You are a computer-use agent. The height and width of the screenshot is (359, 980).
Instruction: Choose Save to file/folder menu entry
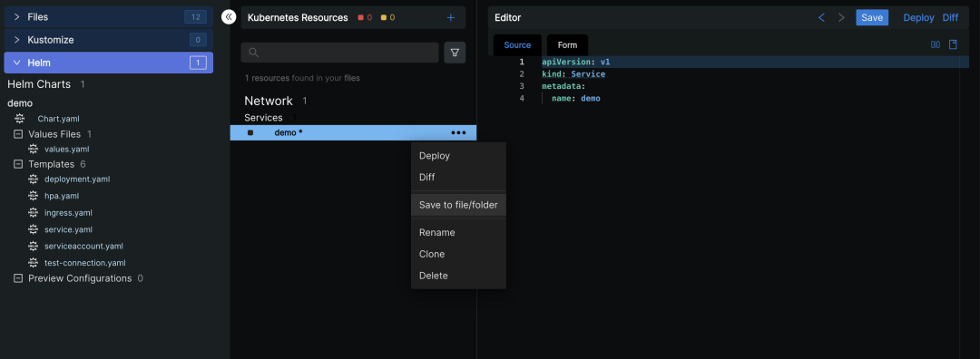click(x=459, y=205)
